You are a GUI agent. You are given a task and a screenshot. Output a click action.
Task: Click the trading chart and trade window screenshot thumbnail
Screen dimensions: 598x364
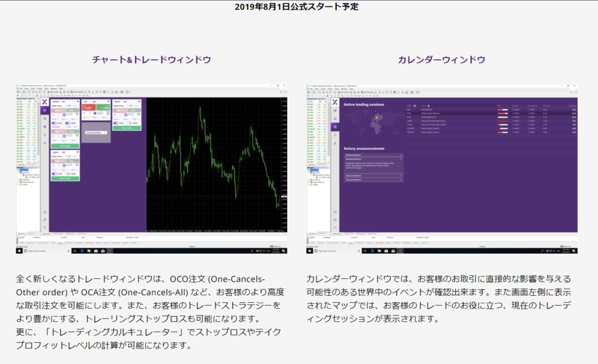click(151, 169)
